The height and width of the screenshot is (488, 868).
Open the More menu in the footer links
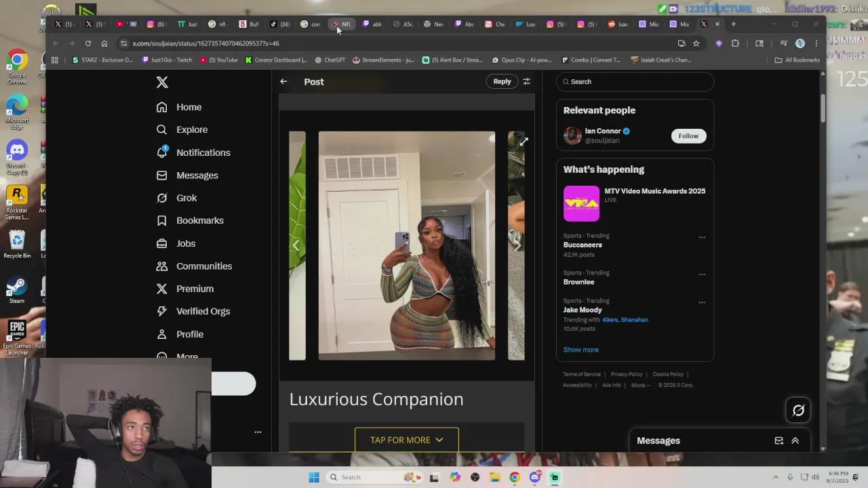coord(641,385)
